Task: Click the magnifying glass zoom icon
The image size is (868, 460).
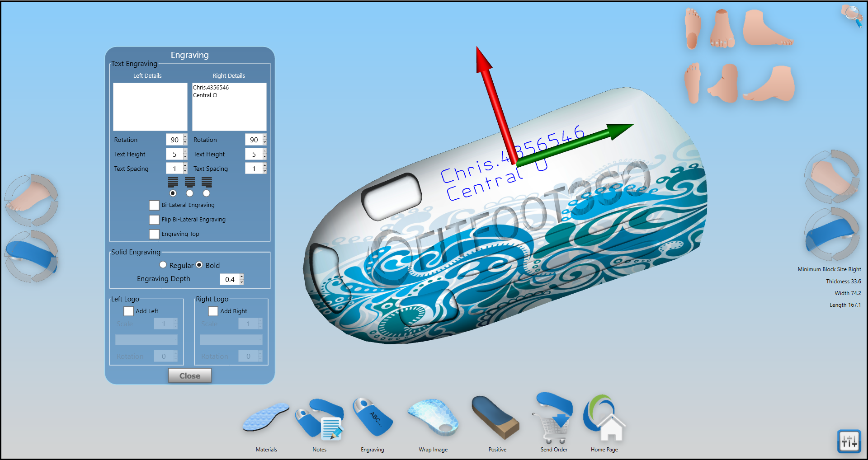Action: (x=852, y=16)
